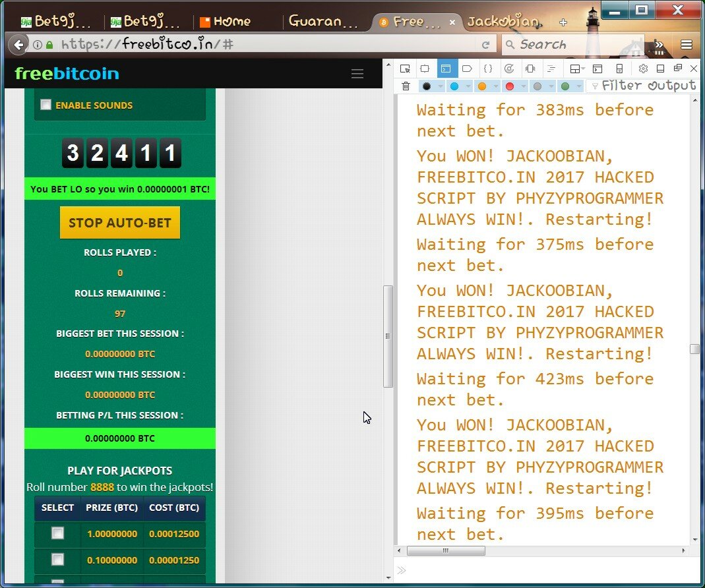Expand the orange JS filter dropdown arrow
Viewport: 705px width, 588px height.
coord(495,86)
